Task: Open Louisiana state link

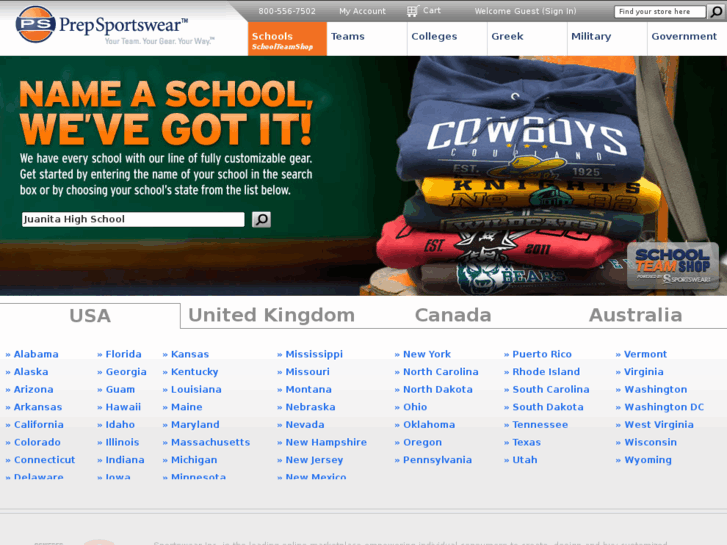Action: (x=196, y=389)
